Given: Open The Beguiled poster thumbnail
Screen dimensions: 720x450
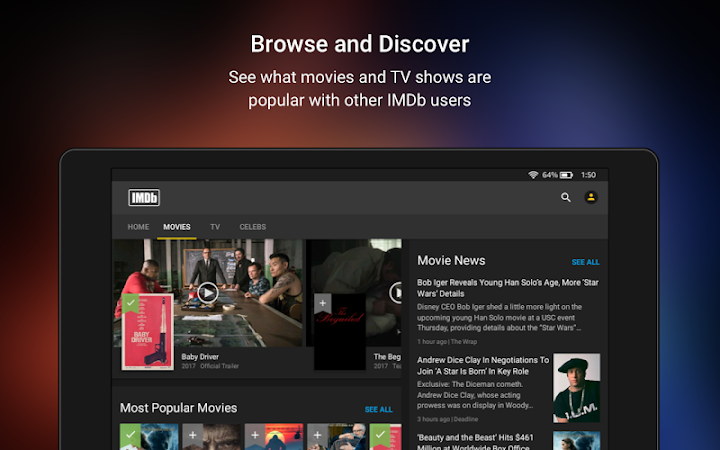Looking at the screenshot, I should click(x=340, y=332).
